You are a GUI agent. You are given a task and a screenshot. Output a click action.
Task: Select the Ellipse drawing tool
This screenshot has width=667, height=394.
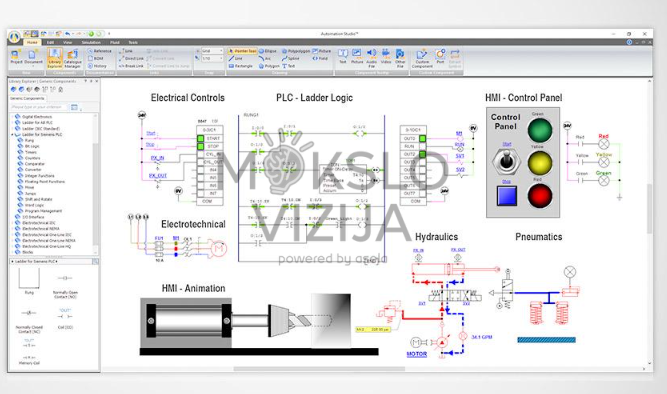pyautogui.click(x=268, y=51)
